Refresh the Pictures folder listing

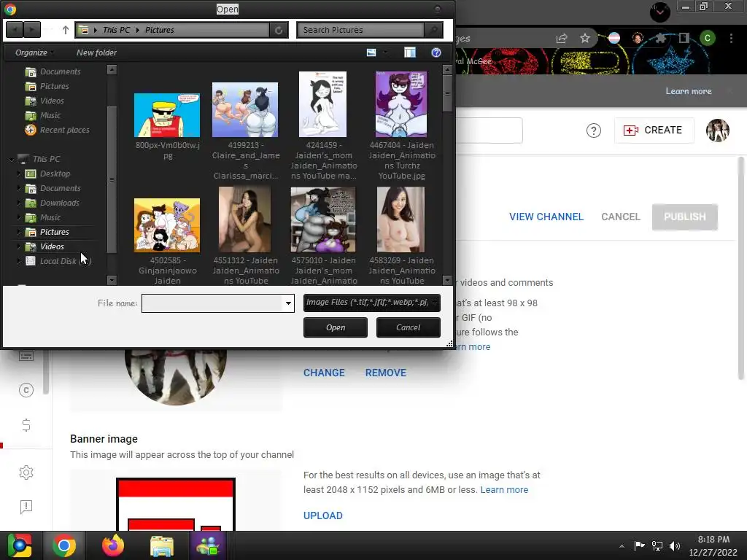coord(279,30)
